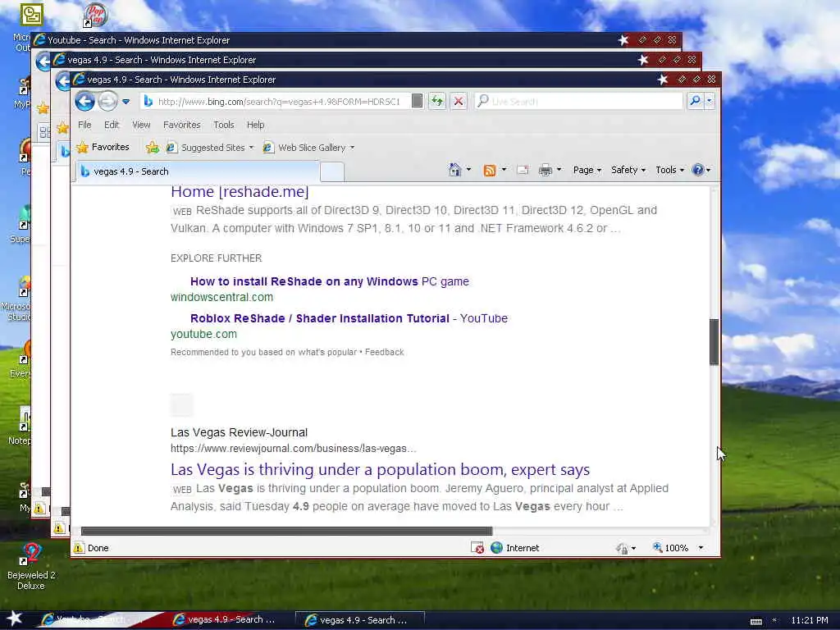Open the Help menu
Image resolution: width=840 pixels, height=630 pixels.
[x=256, y=125]
